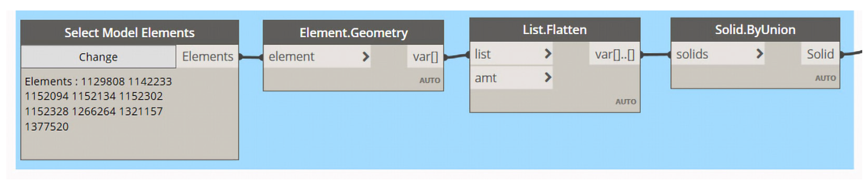Click the Elements output port
This screenshot has height=188, width=868.
[x=207, y=56]
